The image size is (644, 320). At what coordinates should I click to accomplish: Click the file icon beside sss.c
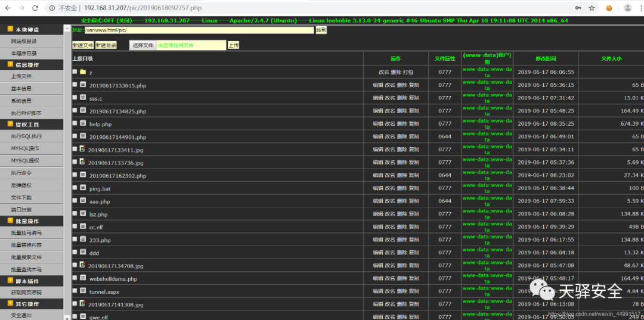[x=83, y=98]
